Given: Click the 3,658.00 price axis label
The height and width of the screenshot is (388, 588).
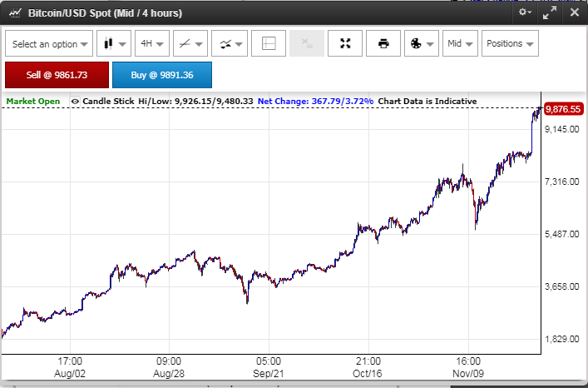Looking at the screenshot, I should pyautogui.click(x=561, y=286).
